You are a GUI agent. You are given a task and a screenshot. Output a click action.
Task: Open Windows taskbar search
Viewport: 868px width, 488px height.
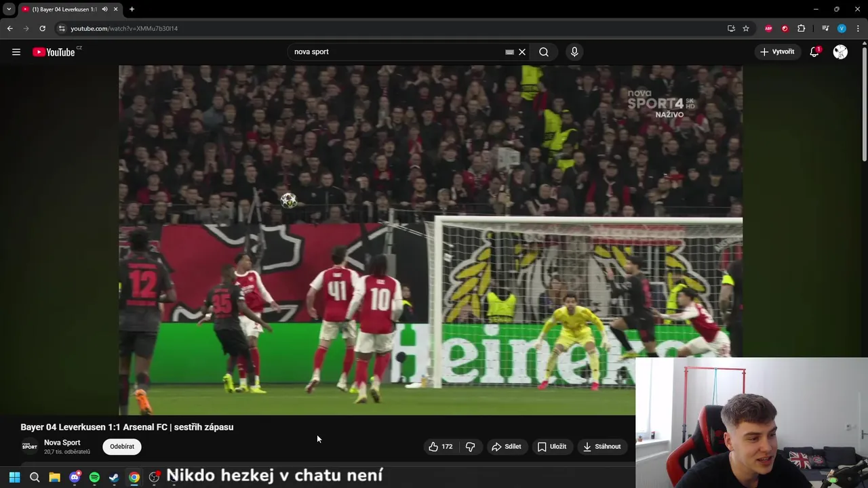point(35,477)
